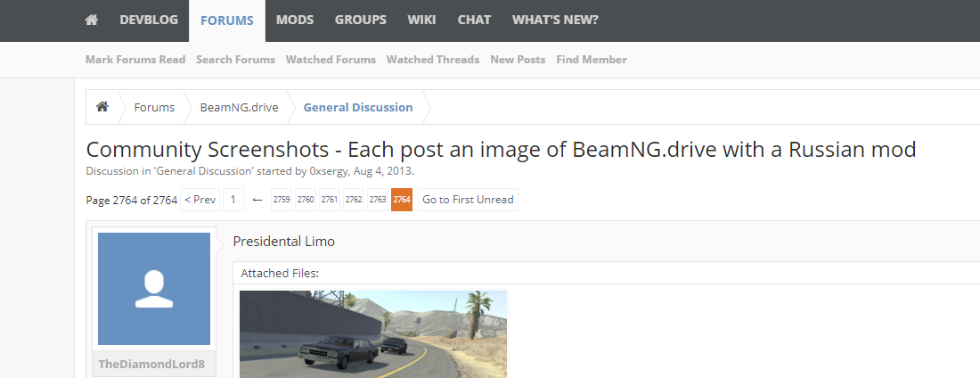Image resolution: width=980 pixels, height=378 pixels.
Task: Click 'Attached Files:' label
Action: [x=280, y=273]
